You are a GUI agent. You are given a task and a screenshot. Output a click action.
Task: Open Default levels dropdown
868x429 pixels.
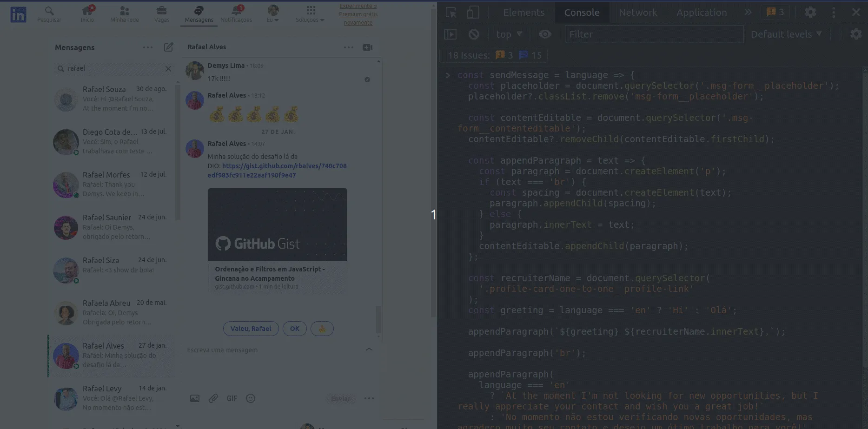786,34
